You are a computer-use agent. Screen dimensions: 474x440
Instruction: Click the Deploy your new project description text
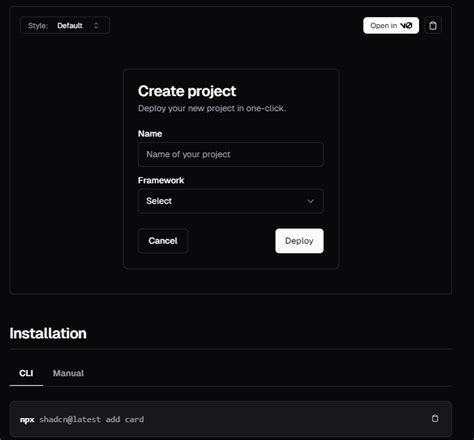212,108
